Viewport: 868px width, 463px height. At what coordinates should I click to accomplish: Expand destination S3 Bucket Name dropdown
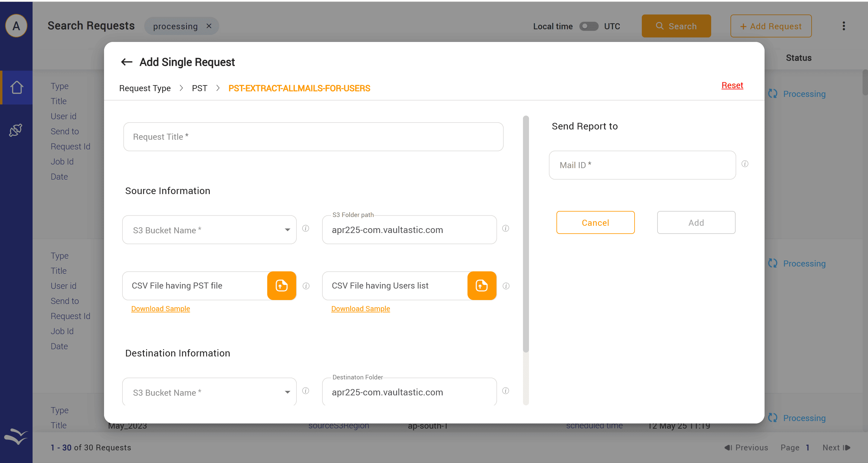287,392
